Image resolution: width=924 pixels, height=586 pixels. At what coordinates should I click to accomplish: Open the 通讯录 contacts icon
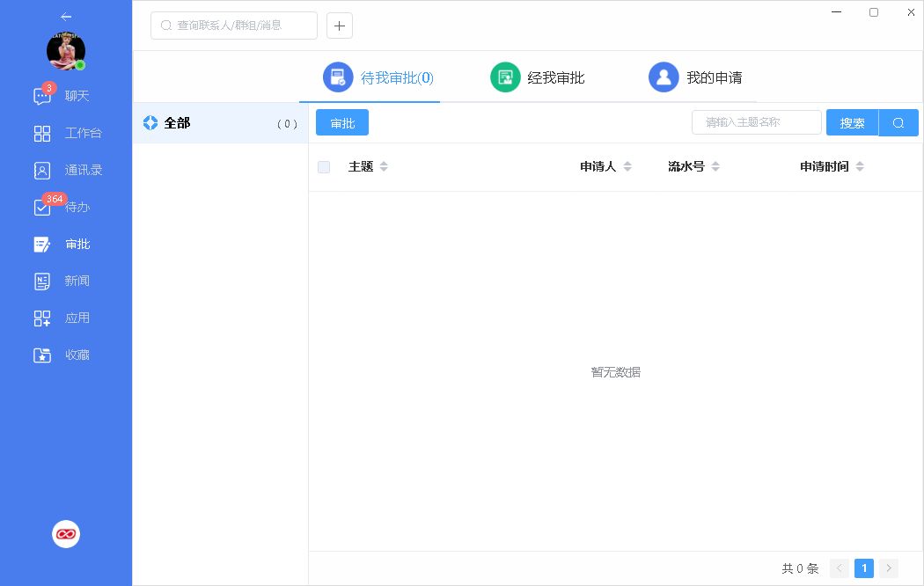[x=42, y=171]
